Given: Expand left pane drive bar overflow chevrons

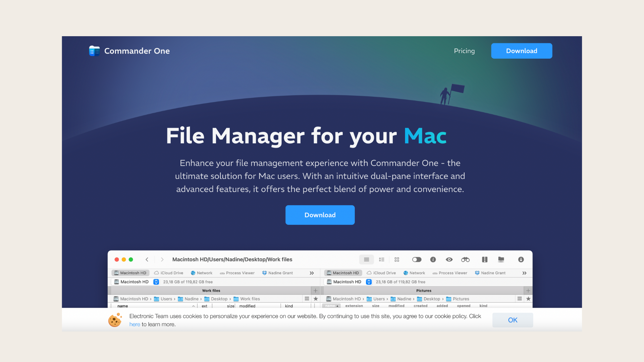Looking at the screenshot, I should (312, 273).
